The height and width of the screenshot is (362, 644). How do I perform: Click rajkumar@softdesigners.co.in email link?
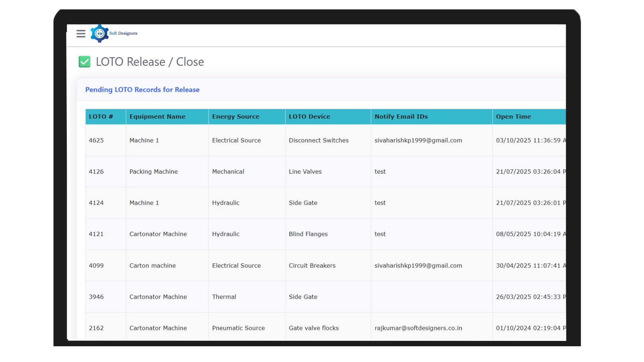[418, 328]
